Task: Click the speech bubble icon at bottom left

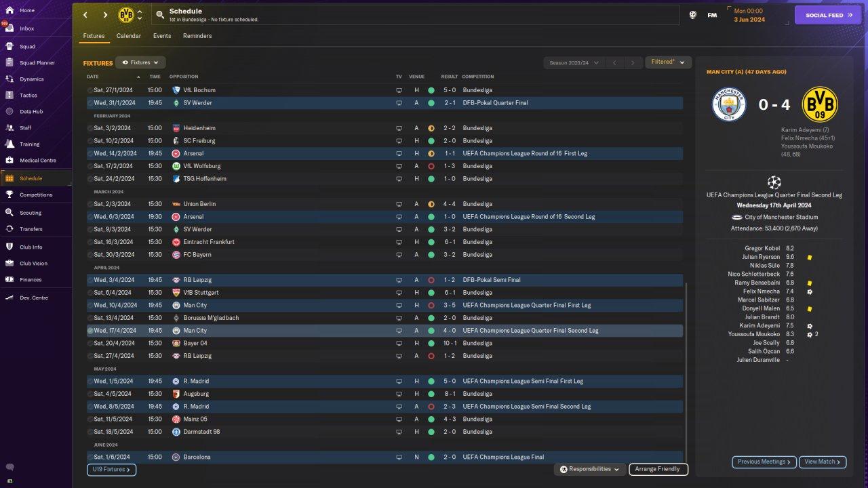Action: pyautogui.click(x=9, y=468)
